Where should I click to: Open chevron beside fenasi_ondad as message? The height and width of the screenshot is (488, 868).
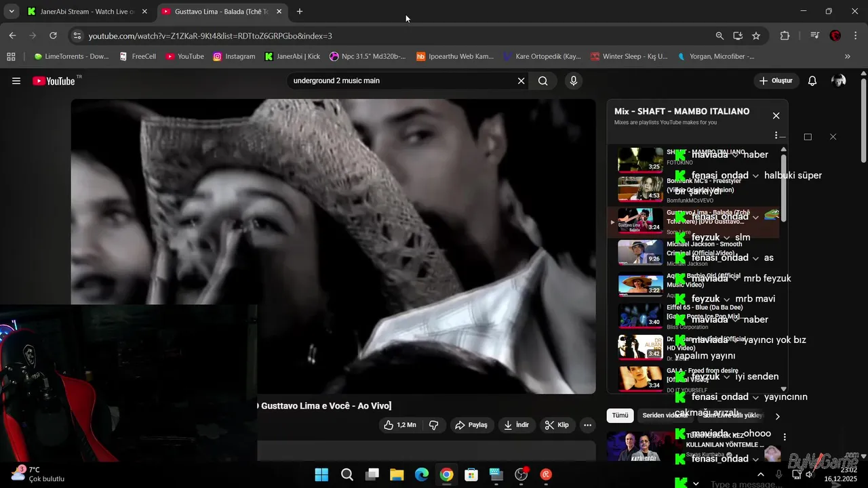coord(756,258)
